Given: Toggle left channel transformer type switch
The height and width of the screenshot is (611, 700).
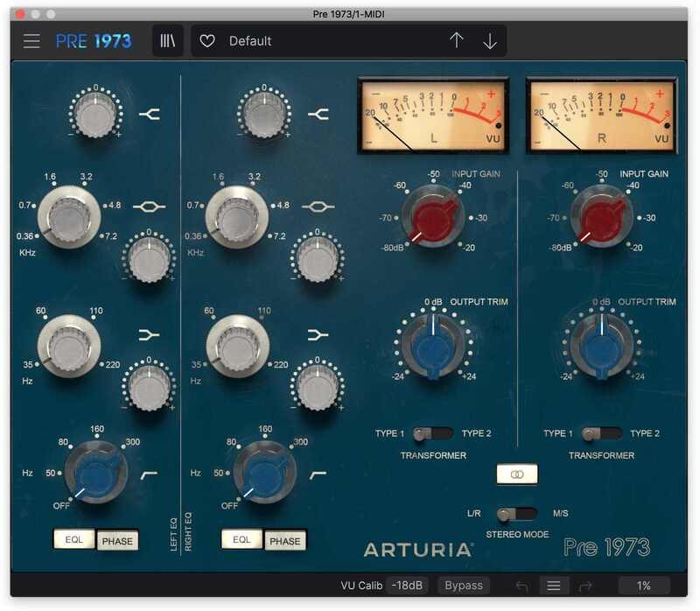Looking at the screenshot, I should 432,433.
